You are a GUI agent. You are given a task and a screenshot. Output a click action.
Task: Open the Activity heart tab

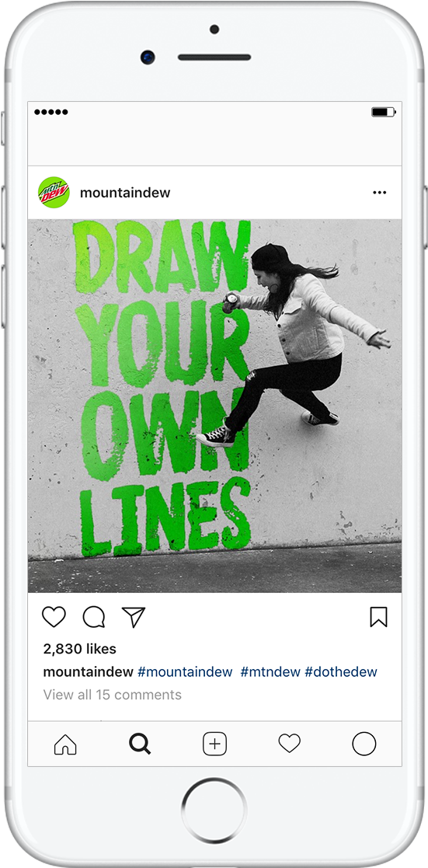(289, 744)
